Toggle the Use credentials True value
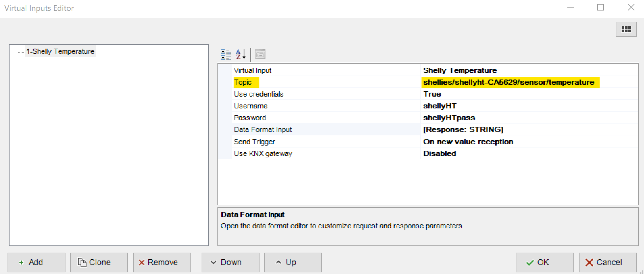Viewport: 644px width, 274px height. coord(432,94)
